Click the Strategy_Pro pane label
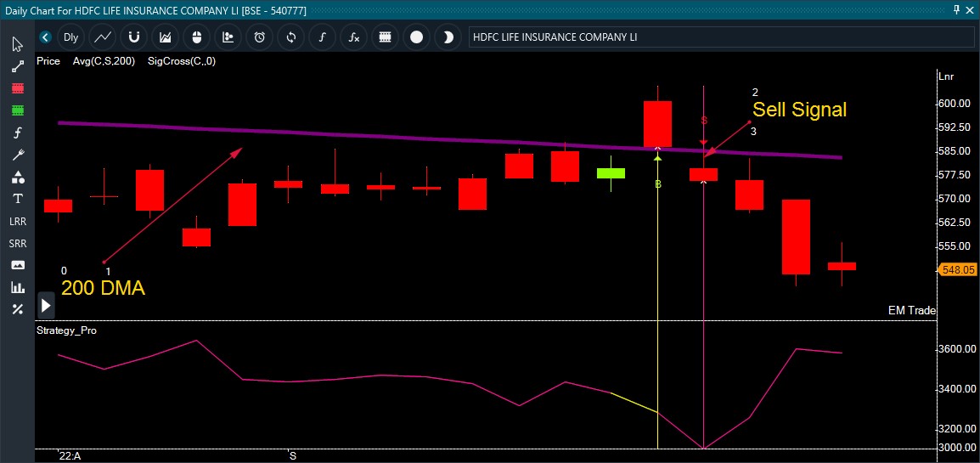The height and width of the screenshot is (463, 980). (67, 330)
